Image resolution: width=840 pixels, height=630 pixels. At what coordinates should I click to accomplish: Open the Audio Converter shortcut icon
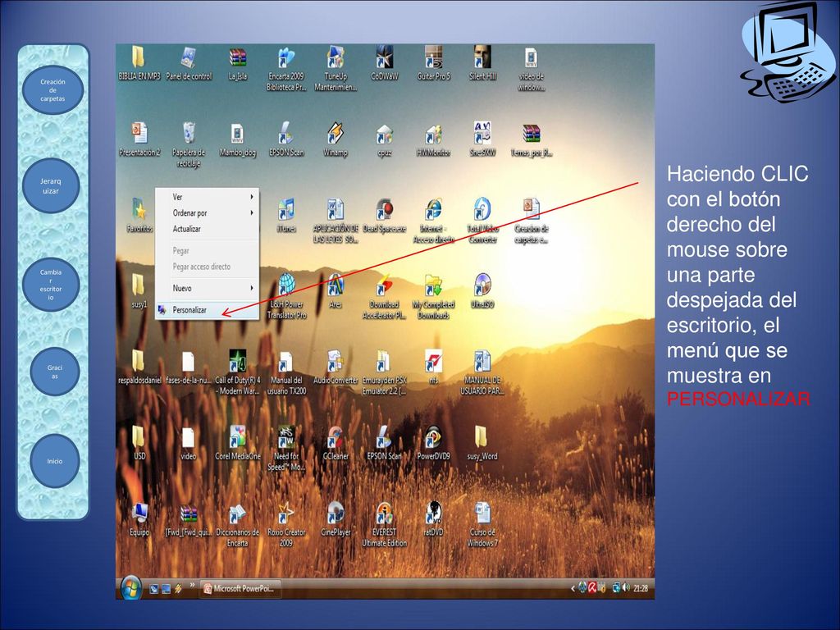(336, 361)
